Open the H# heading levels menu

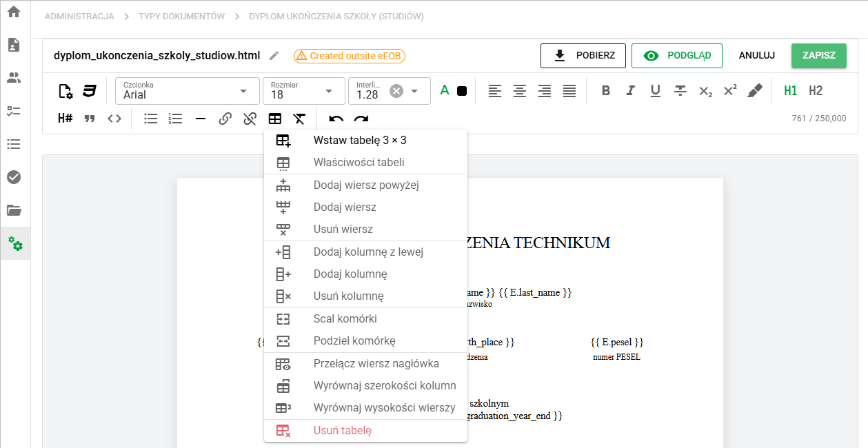pos(65,119)
